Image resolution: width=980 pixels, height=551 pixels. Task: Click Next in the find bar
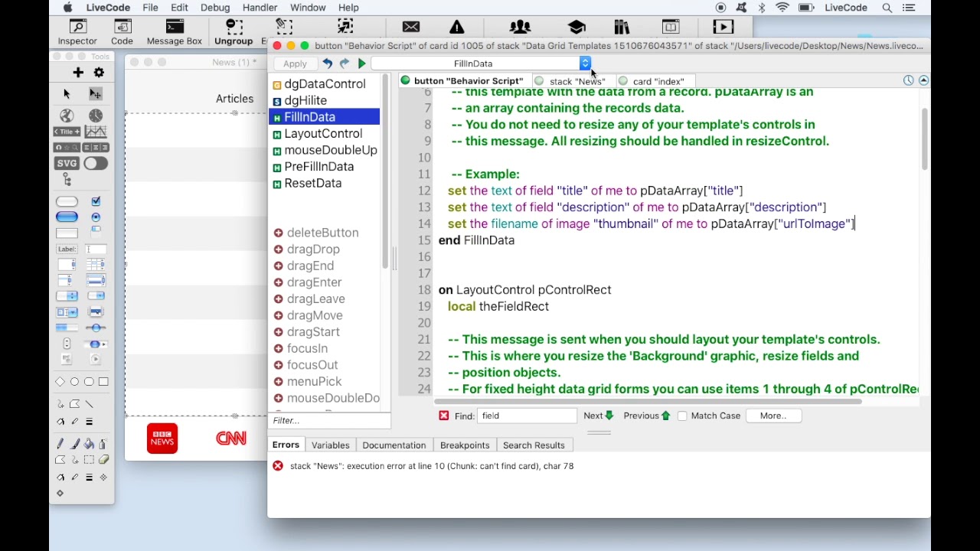(599, 416)
